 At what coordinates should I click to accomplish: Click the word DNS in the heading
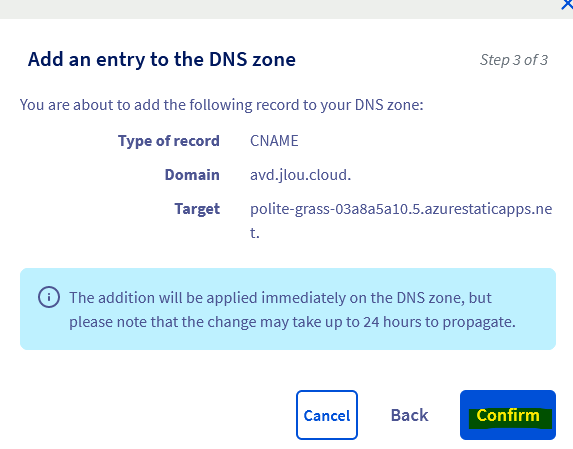(228, 60)
